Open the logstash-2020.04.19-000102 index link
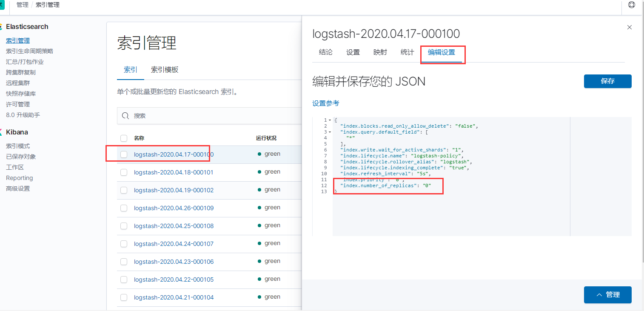This screenshot has width=644, height=311. click(x=174, y=190)
